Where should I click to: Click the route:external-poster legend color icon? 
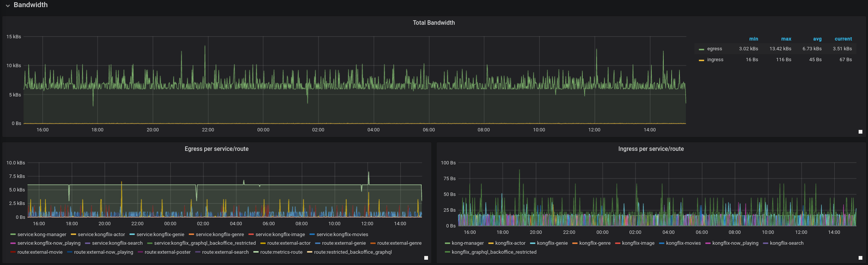tap(140, 252)
